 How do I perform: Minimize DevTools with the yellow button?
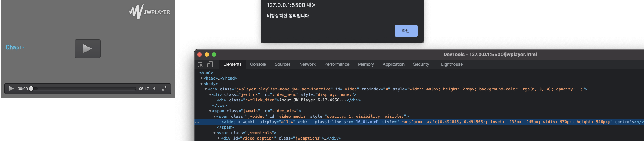[207, 55]
